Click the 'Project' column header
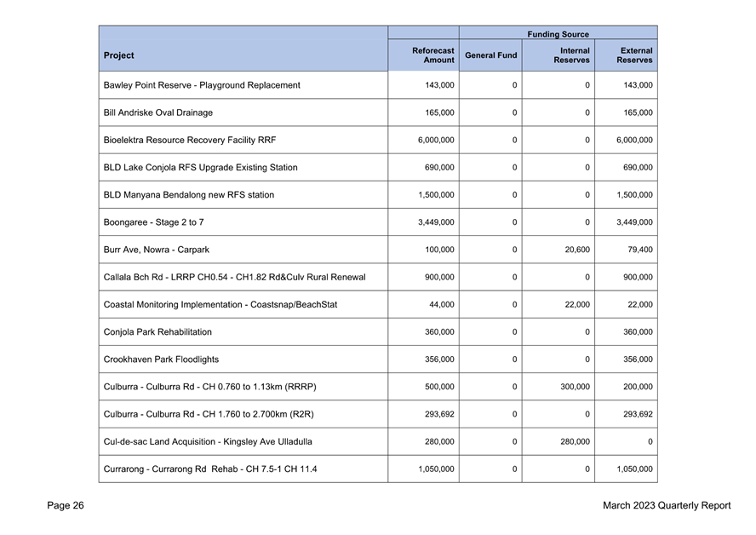 point(118,55)
